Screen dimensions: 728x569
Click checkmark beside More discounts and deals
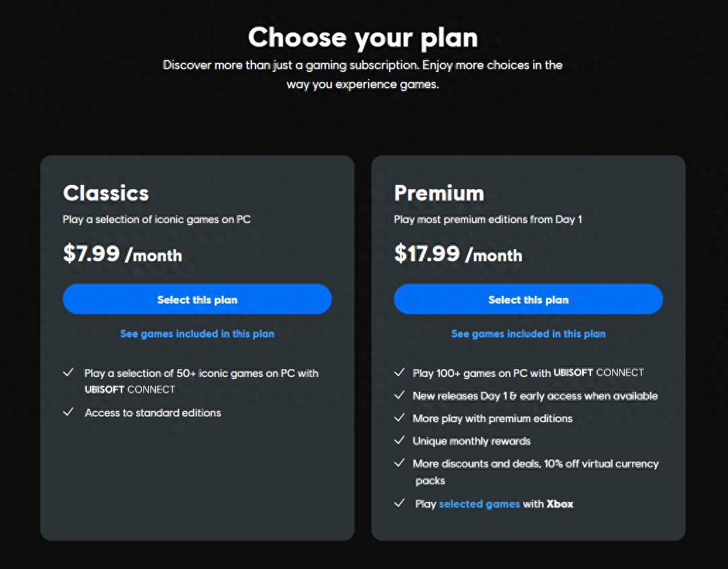point(399,463)
